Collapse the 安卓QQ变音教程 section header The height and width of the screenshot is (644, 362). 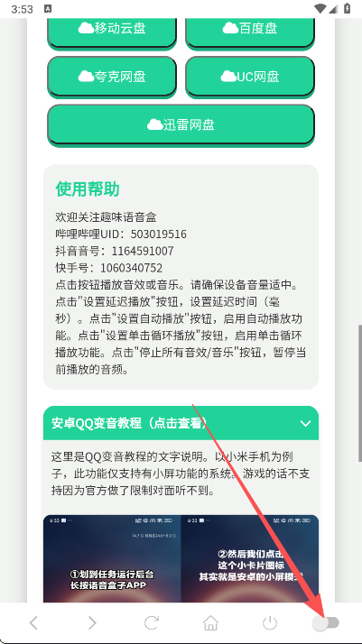[x=181, y=423]
